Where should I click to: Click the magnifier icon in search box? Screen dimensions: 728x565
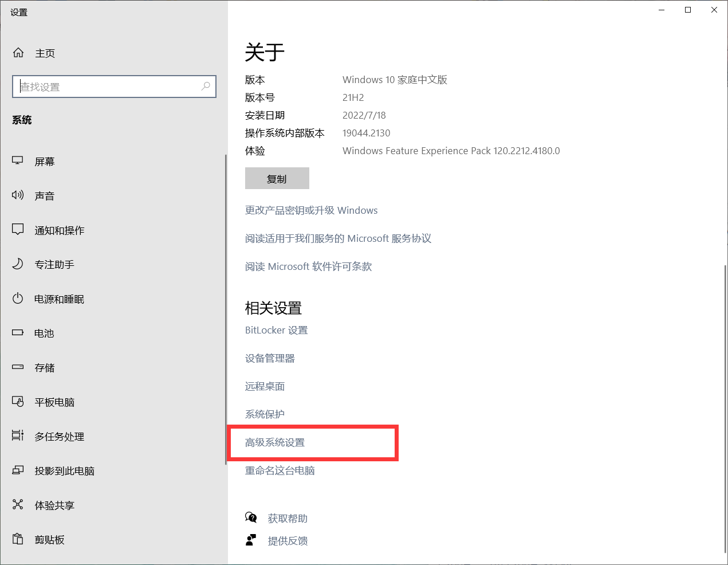coord(206,87)
